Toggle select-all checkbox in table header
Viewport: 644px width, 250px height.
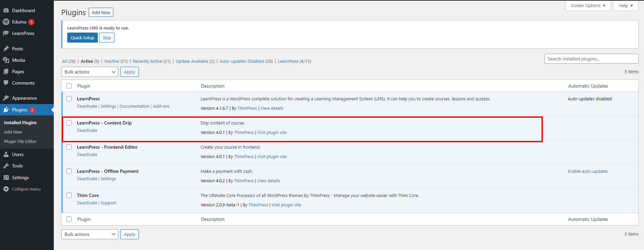[69, 86]
